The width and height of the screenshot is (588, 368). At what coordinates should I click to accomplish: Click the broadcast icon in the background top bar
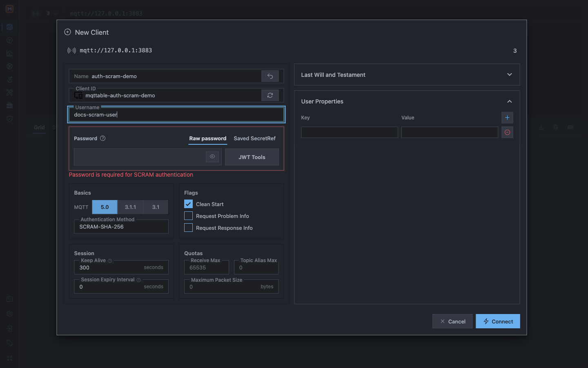[36, 13]
